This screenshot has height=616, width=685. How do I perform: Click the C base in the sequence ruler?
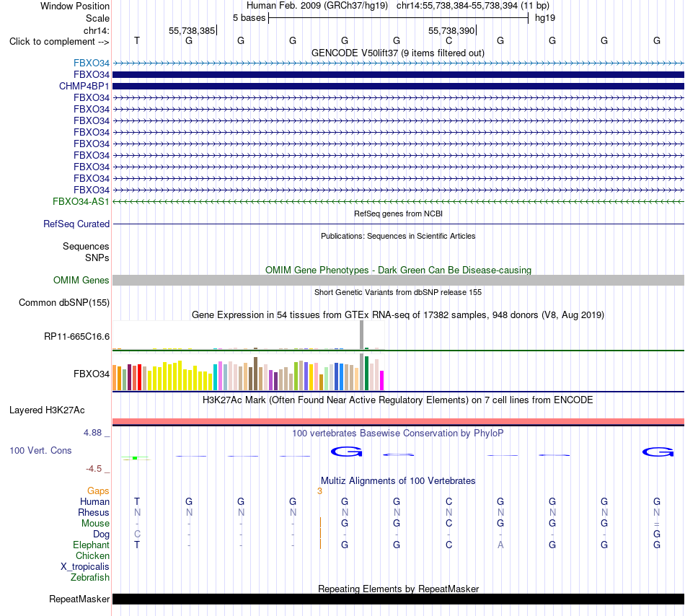click(448, 40)
